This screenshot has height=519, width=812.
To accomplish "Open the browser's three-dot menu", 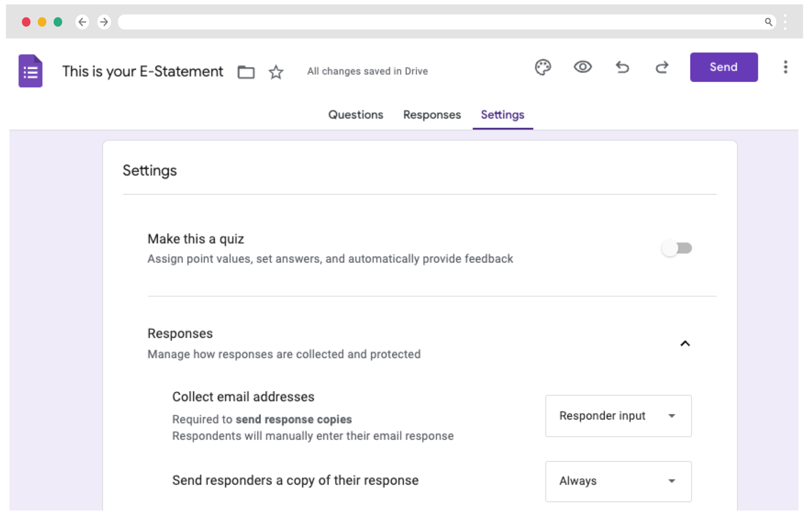I will tap(785, 22).
